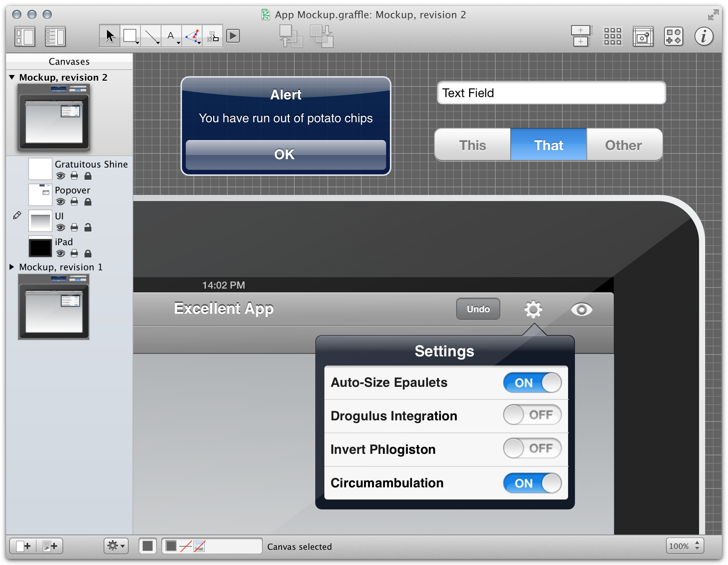Click the Bring to Front icon
Screen dimensions: 728x565
click(x=291, y=36)
